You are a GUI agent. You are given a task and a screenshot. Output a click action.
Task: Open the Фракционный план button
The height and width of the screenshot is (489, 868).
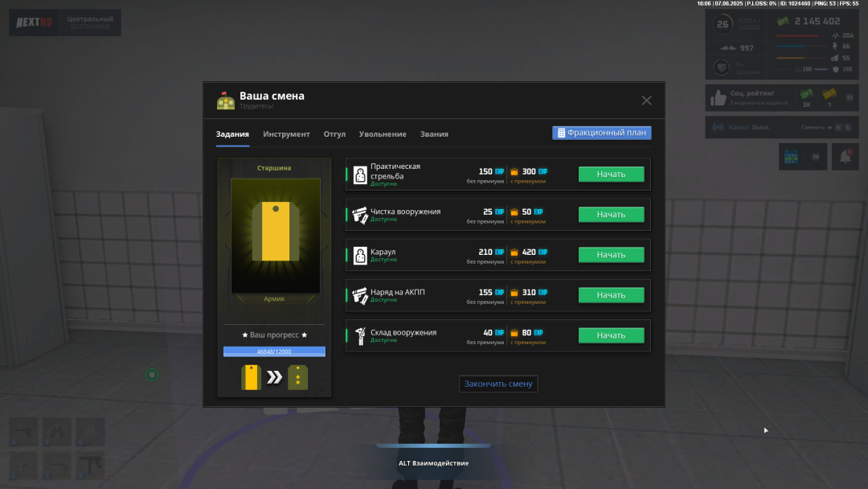[x=601, y=133]
